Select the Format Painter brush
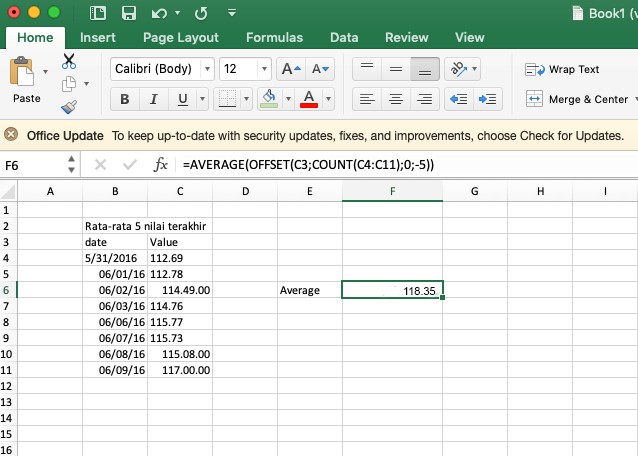This screenshot has height=456, width=638. point(69,107)
